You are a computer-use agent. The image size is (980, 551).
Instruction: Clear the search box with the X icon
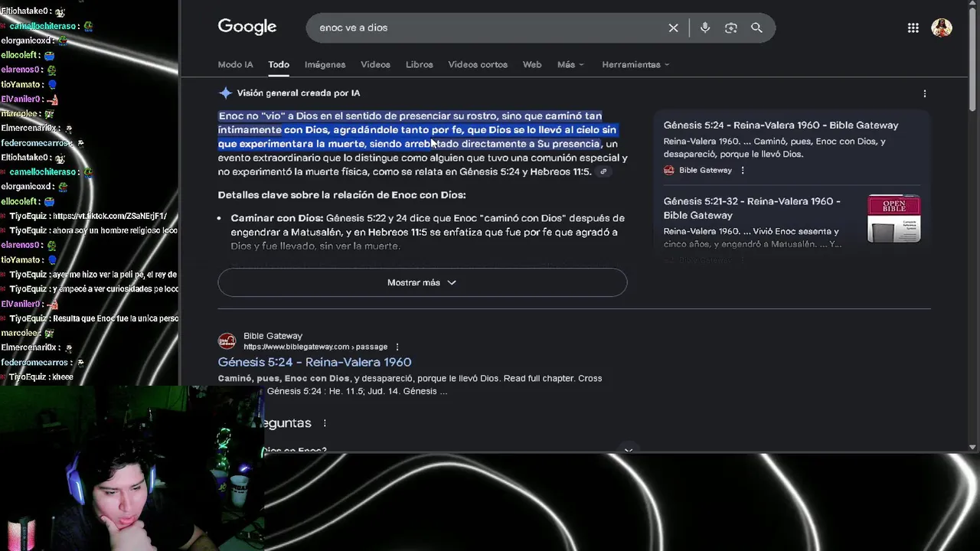[x=673, y=28]
